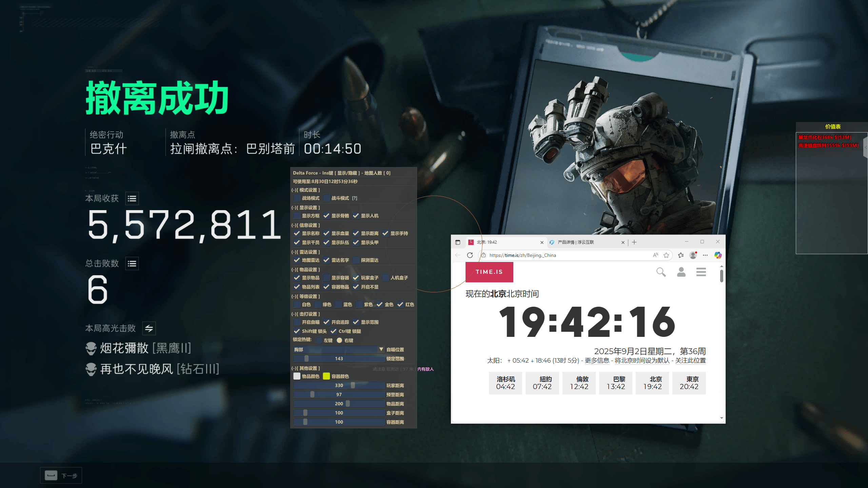Viewport: 868px width, 488px height.
Task: Close the 北京: 19:42 tab
Action: click(x=542, y=242)
